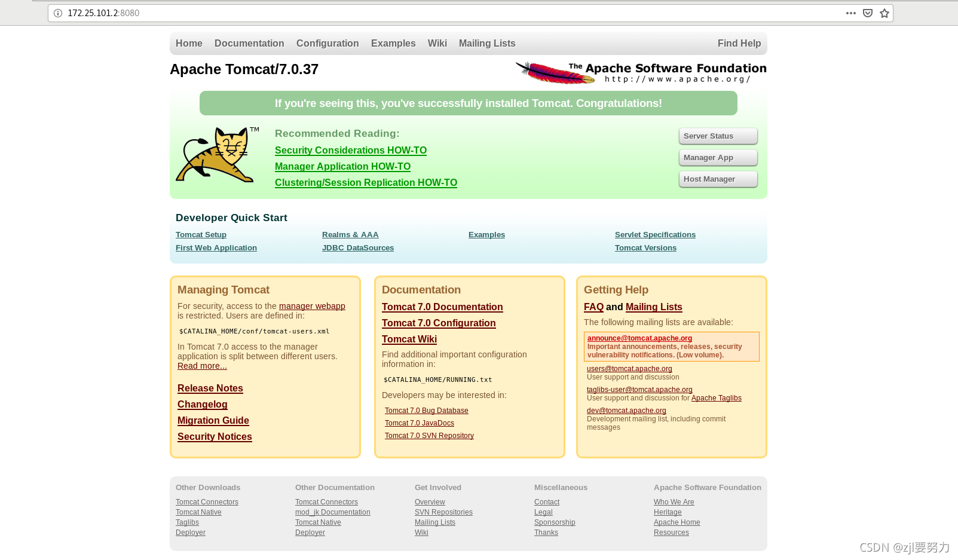Screen dimensions: 958x560
Task: Open the Release Notes link
Action: [210, 388]
